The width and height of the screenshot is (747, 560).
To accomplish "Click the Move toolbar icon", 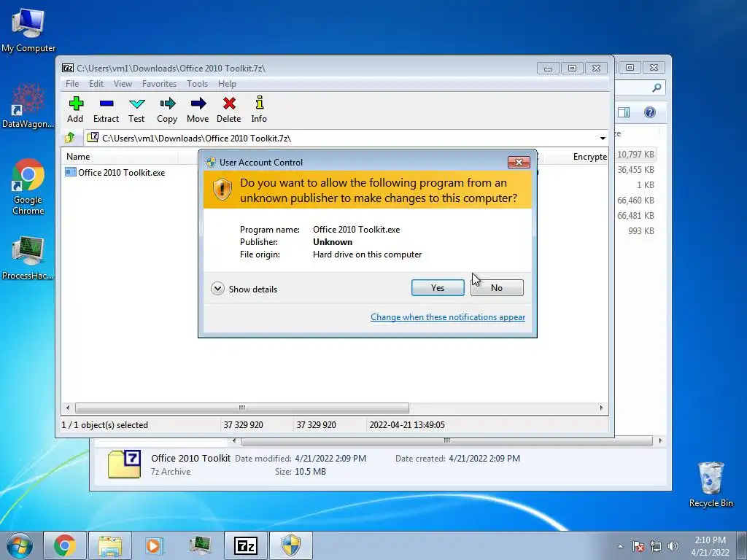I will pyautogui.click(x=198, y=109).
